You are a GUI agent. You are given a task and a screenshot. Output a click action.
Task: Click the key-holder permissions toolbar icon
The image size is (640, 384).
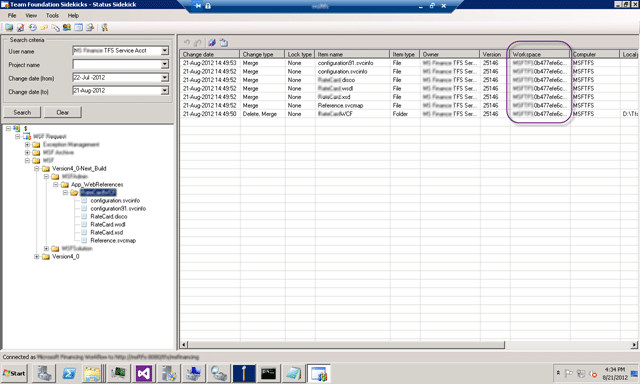pyautogui.click(x=104, y=27)
